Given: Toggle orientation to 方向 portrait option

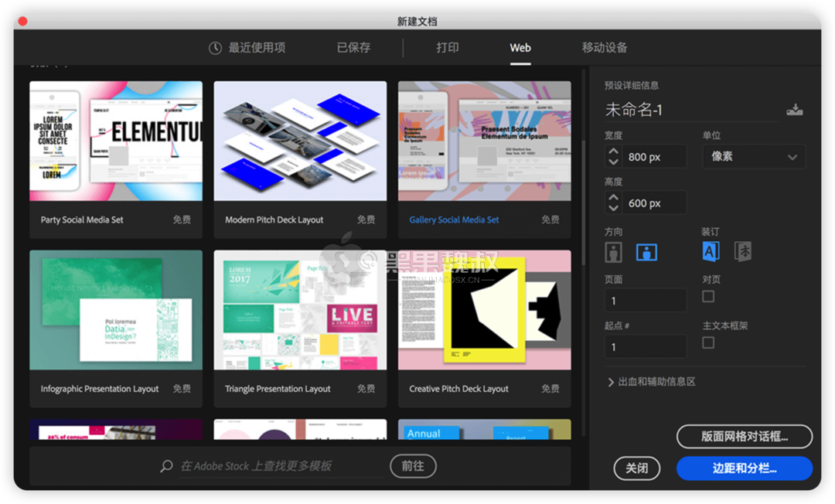Looking at the screenshot, I should click(613, 251).
